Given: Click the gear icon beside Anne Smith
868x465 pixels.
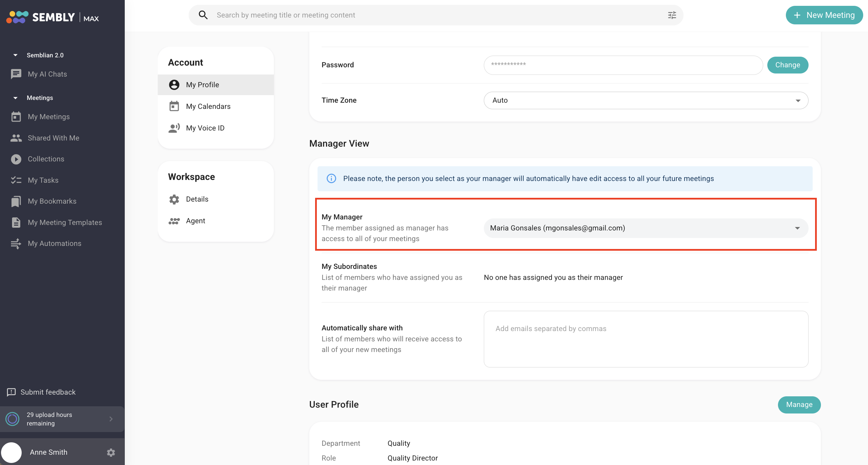Looking at the screenshot, I should coord(111,452).
